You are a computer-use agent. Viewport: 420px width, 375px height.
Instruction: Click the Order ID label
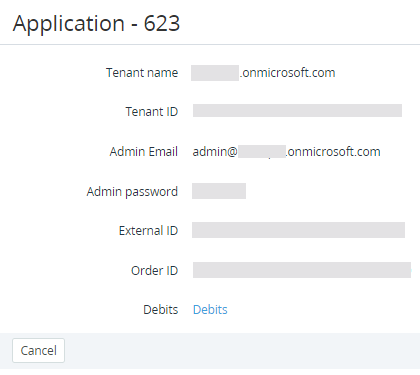click(x=155, y=270)
